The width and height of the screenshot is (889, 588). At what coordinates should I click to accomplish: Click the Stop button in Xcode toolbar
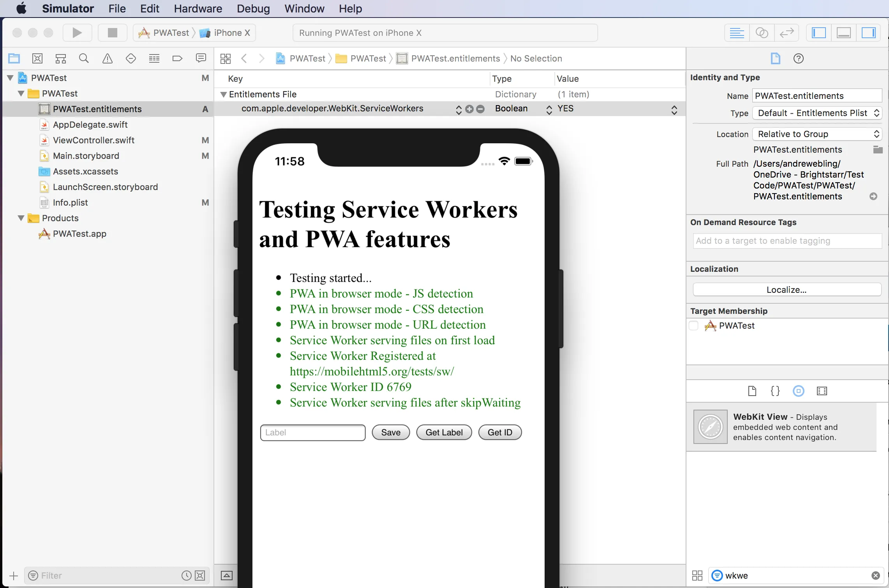coord(112,33)
